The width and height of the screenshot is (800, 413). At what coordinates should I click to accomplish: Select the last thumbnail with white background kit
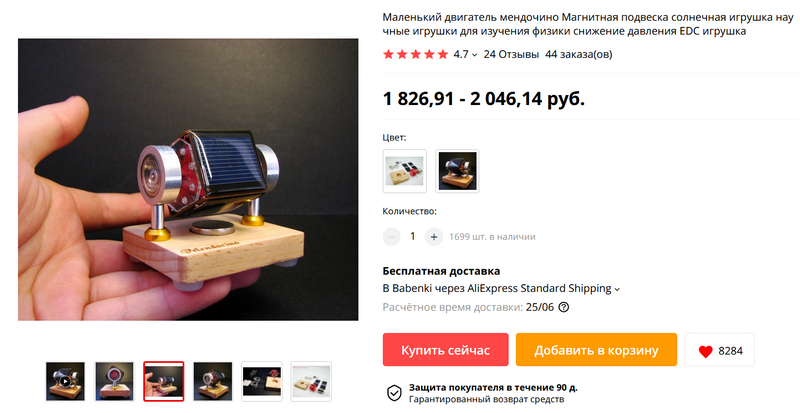coord(311,381)
